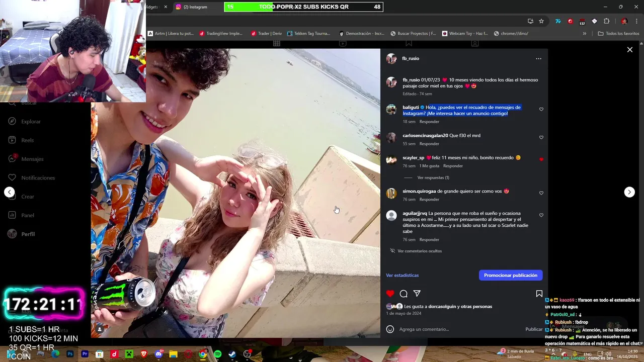Open Spotify from the taskbar
The image size is (644, 362).
point(217,354)
